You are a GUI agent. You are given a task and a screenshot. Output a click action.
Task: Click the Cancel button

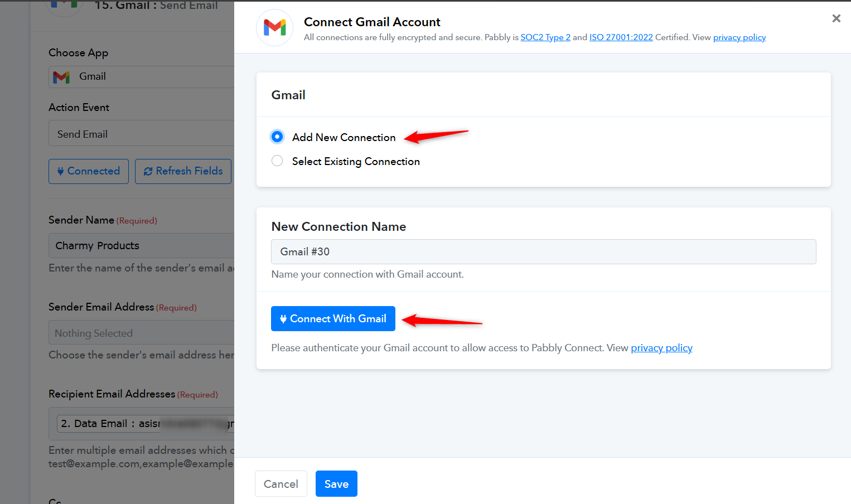(x=281, y=484)
